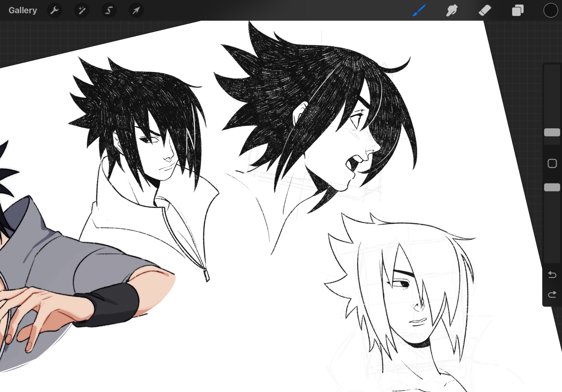Image resolution: width=562 pixels, height=392 pixels.
Task: Click the brush opacity slider handle
Action: point(552,187)
